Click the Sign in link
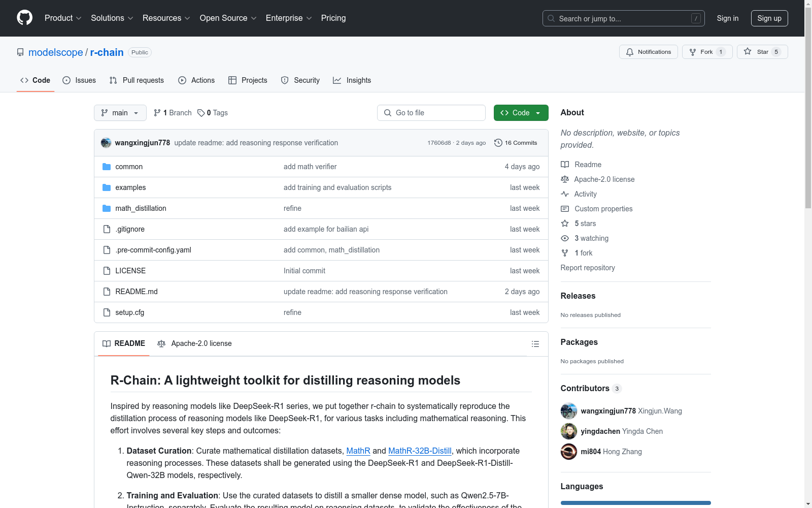The height and width of the screenshot is (508, 812). [728, 18]
